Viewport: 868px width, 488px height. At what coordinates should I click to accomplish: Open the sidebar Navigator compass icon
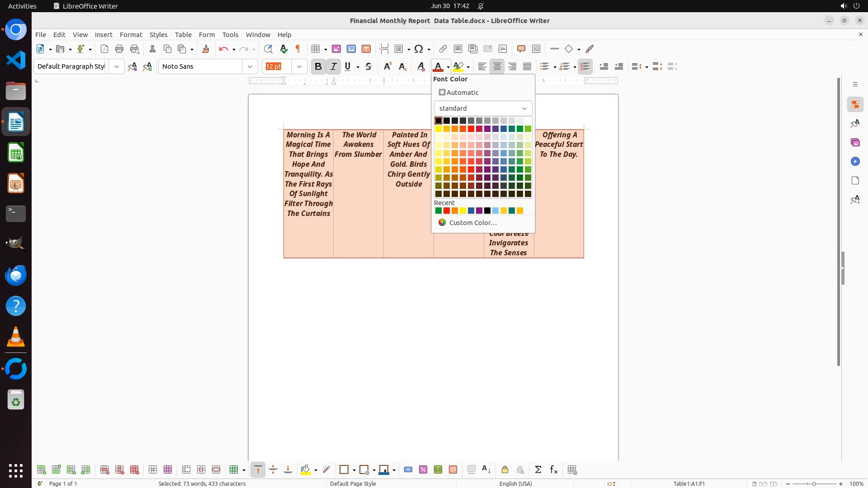pyautogui.click(x=855, y=161)
